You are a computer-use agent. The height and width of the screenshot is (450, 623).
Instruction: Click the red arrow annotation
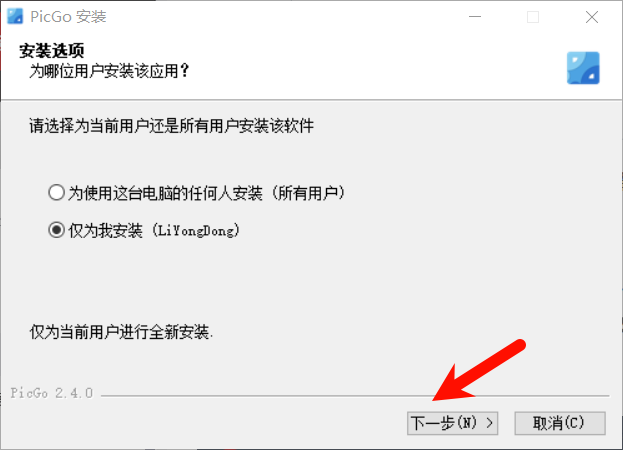pos(479,370)
